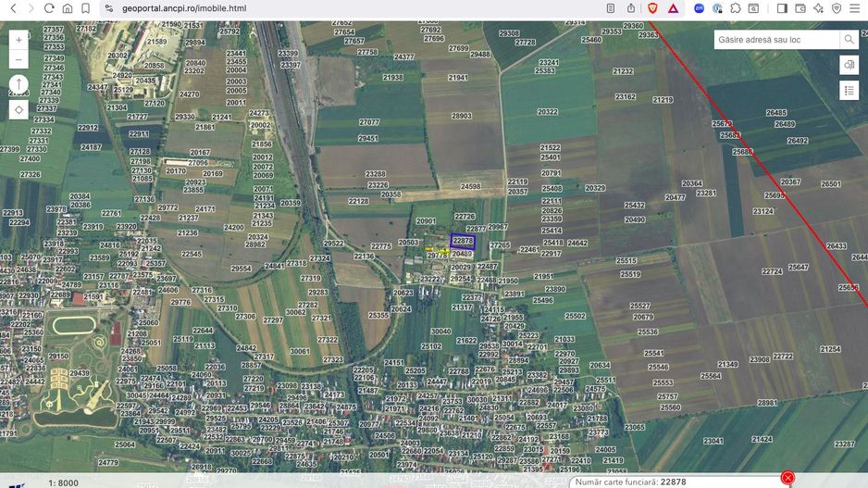
Task: Open the extensions puzzle menu
Action: click(735, 8)
